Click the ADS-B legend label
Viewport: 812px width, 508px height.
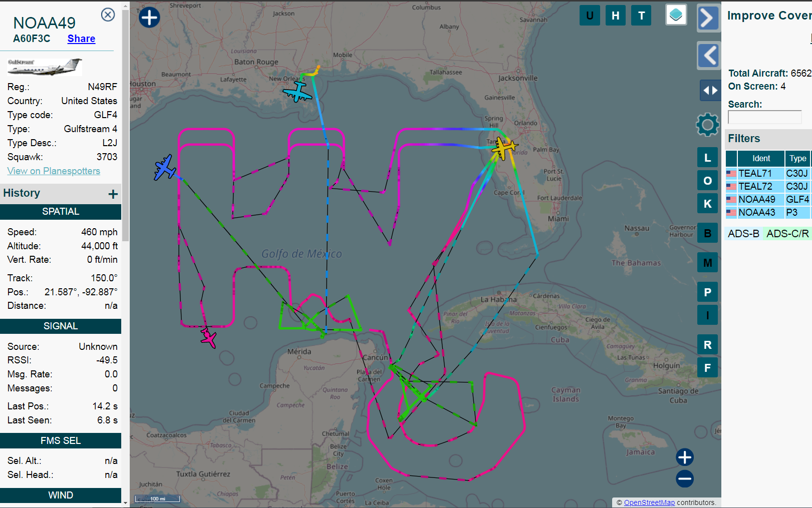(743, 234)
